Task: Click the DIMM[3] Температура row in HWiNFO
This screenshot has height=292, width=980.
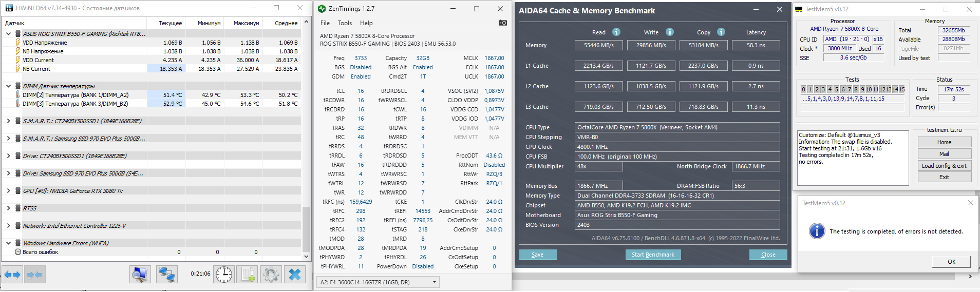Action: [152, 104]
